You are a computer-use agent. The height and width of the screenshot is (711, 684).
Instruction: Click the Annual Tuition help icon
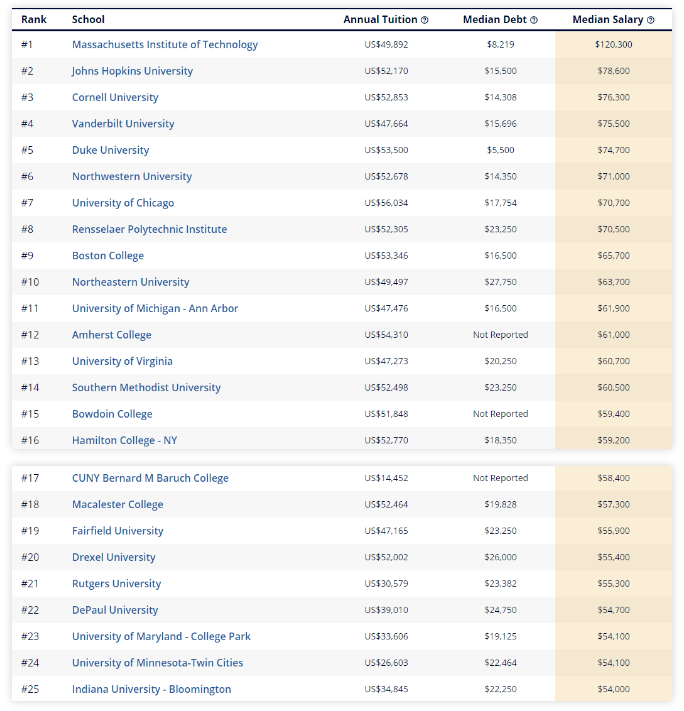425,20
